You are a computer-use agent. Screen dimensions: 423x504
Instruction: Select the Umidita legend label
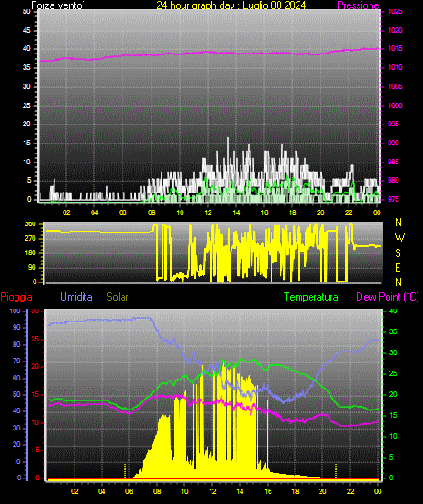[76, 297]
